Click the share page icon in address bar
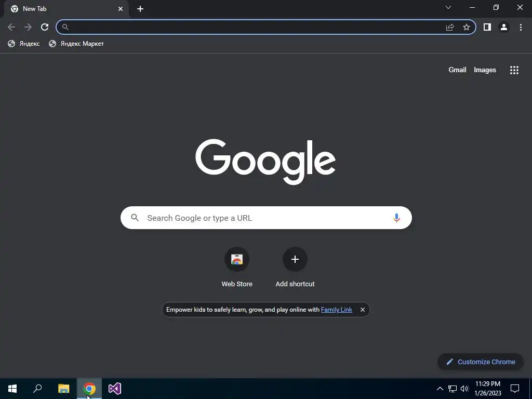This screenshot has width=532, height=399. 450,27
